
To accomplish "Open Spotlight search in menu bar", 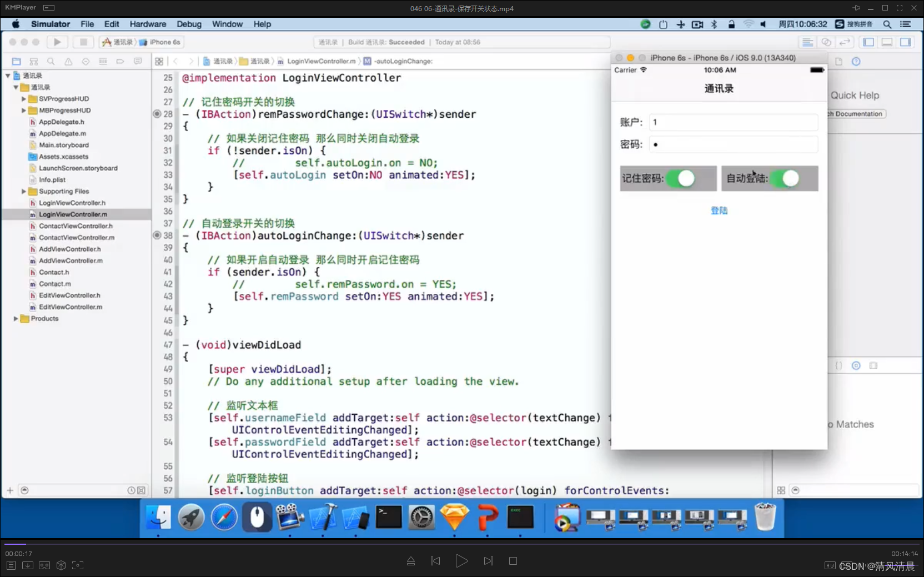I will [887, 24].
